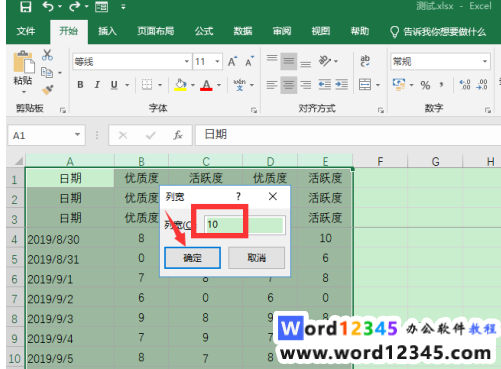Click the Wrap Text ab icon
The width and height of the screenshot is (501, 369).
click(x=365, y=61)
